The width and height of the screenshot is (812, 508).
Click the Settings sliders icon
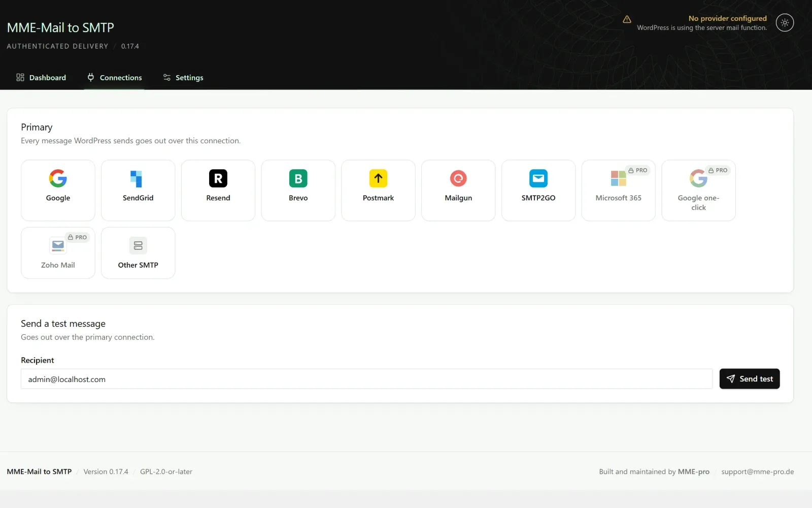[x=166, y=77]
